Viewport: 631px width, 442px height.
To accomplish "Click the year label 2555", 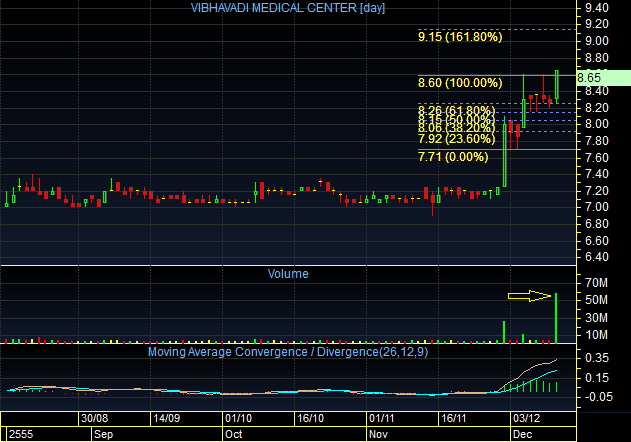I will (21, 434).
